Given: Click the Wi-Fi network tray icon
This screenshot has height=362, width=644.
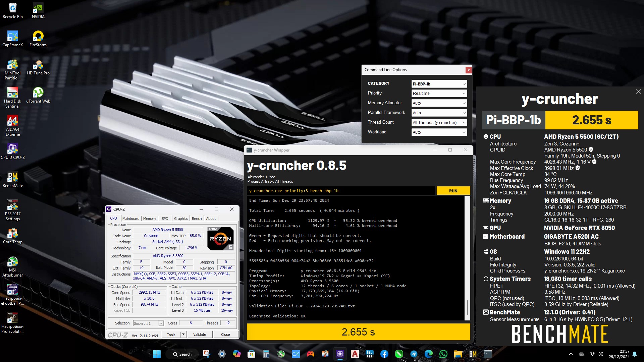Looking at the screenshot, I should [x=592, y=354].
